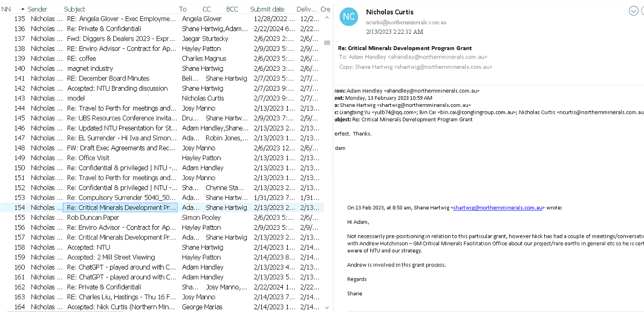Select row 150 'Re: Confidential & privileged | NTU -...'
This screenshot has height=312, width=644.
(x=162, y=168)
